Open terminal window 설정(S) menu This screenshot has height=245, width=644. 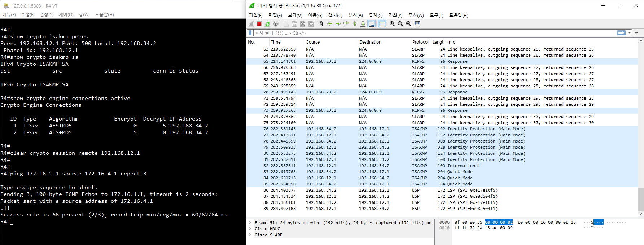pos(47,14)
